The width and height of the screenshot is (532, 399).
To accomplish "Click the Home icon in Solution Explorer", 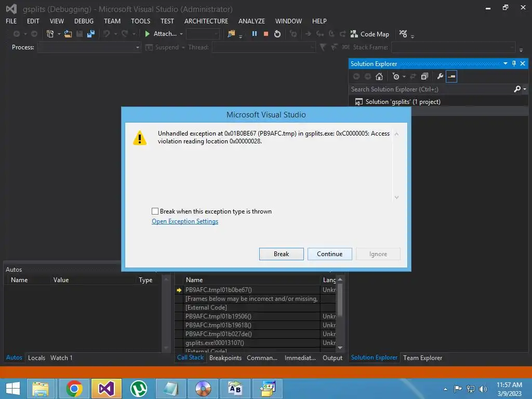I will [x=379, y=76].
